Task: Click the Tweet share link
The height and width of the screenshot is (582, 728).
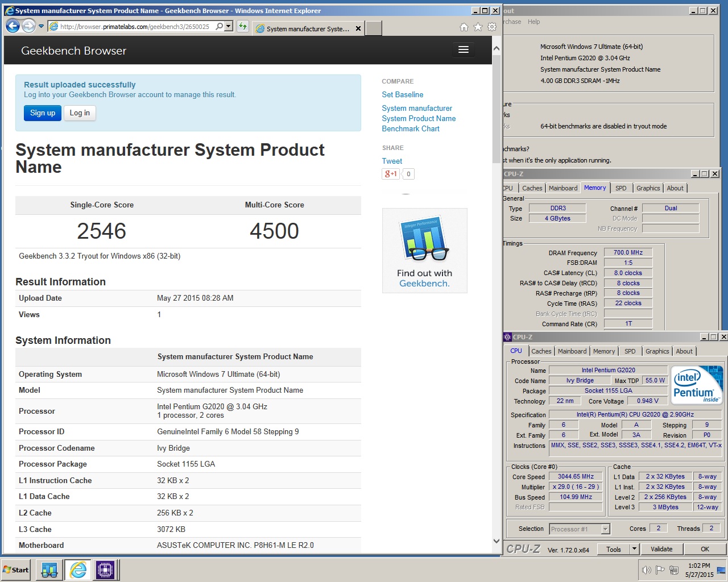Action: (x=392, y=161)
